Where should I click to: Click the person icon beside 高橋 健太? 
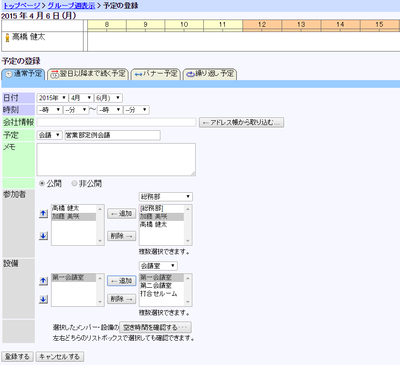7,37
